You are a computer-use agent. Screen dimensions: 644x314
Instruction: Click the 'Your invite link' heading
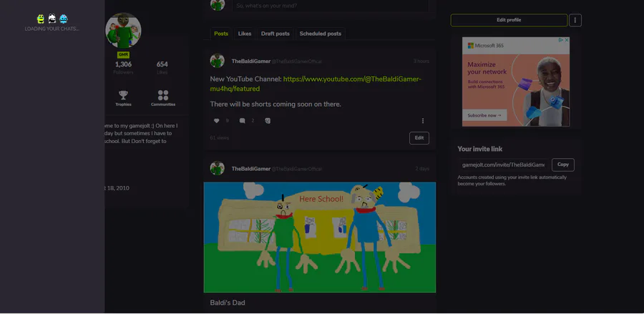[x=480, y=149]
